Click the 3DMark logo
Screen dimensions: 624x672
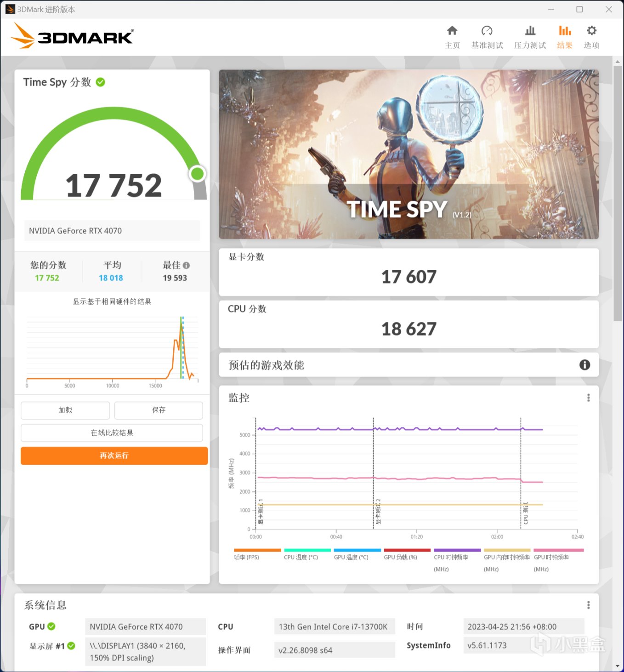pos(72,36)
